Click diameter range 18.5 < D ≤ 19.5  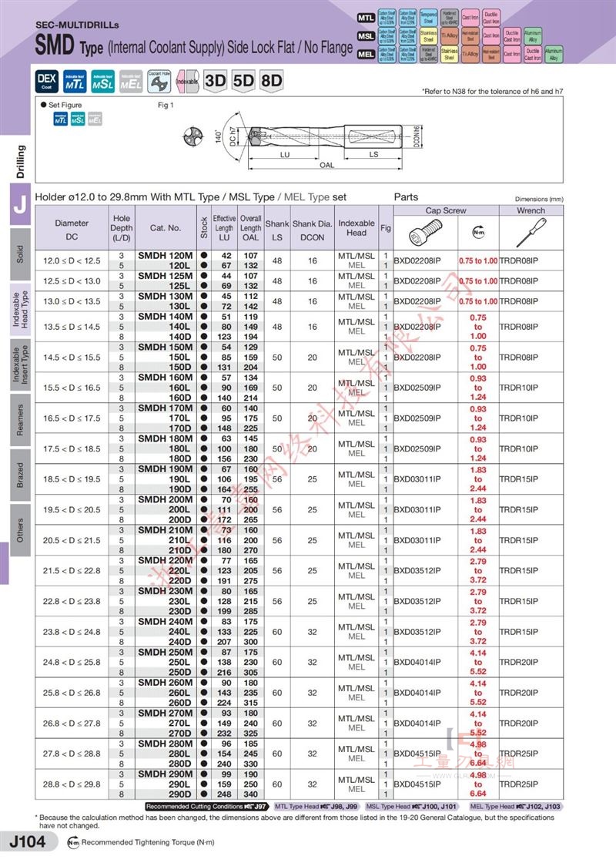point(72,479)
